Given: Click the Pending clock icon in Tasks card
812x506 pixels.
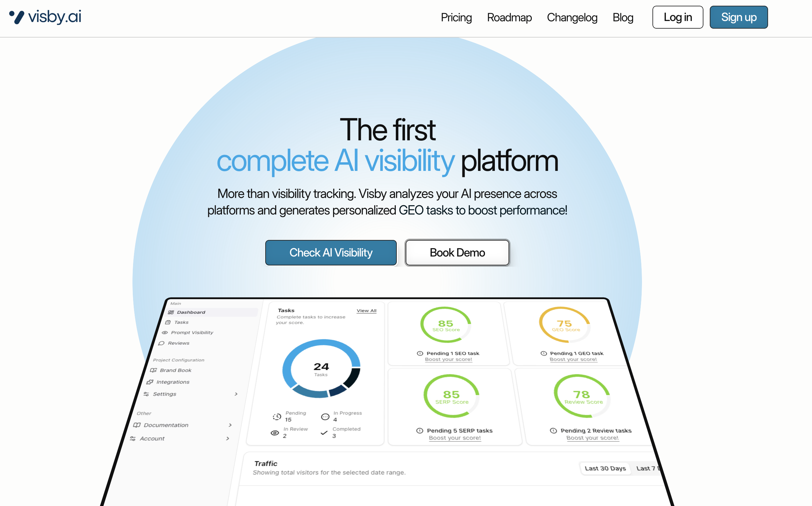Looking at the screenshot, I should [277, 417].
